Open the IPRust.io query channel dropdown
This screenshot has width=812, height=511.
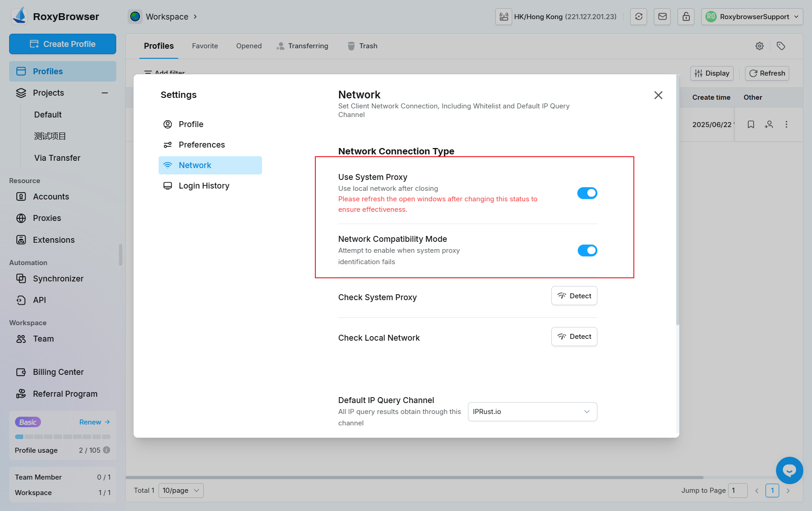(x=532, y=412)
